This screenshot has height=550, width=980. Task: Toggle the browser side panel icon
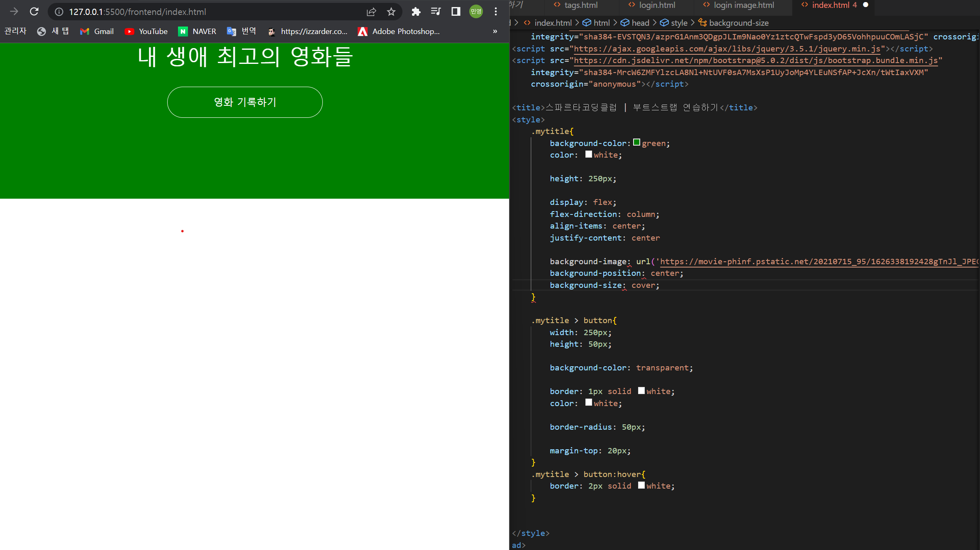456,12
